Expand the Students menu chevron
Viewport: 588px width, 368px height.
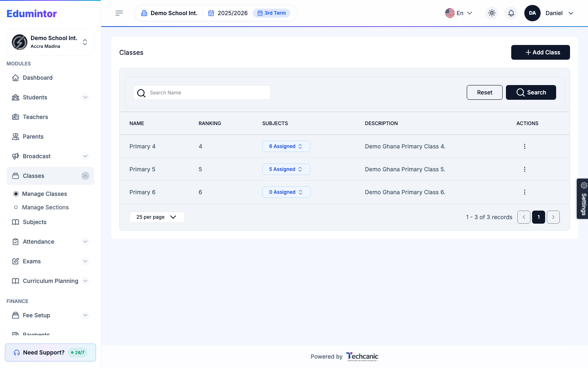(x=85, y=97)
